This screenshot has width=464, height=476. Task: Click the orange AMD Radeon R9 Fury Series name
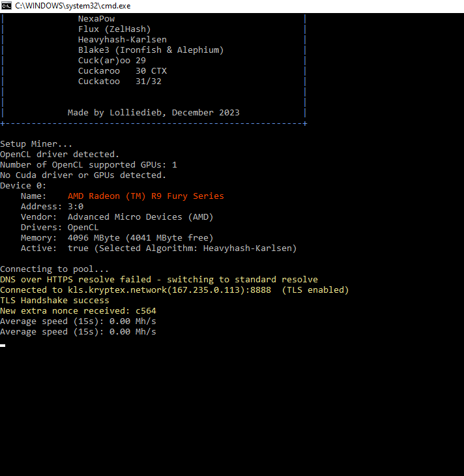tap(146, 196)
